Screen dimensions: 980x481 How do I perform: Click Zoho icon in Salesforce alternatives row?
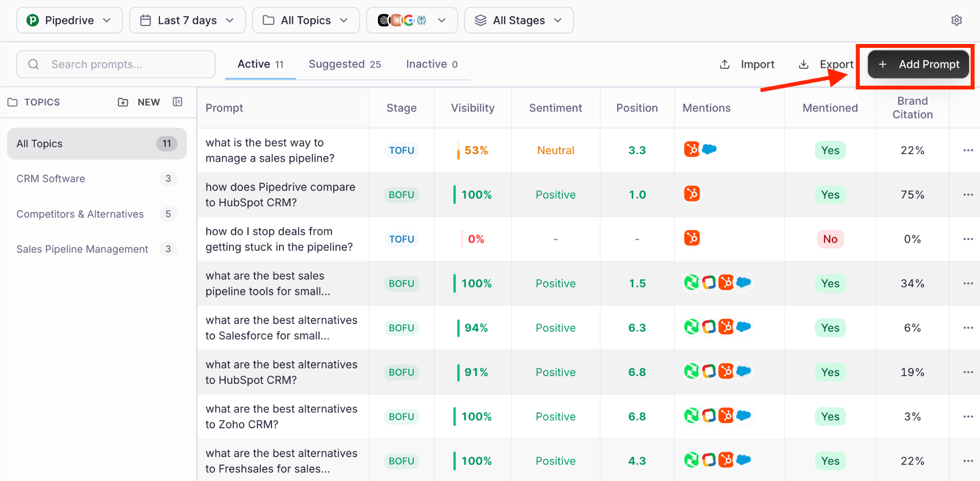[x=709, y=327]
